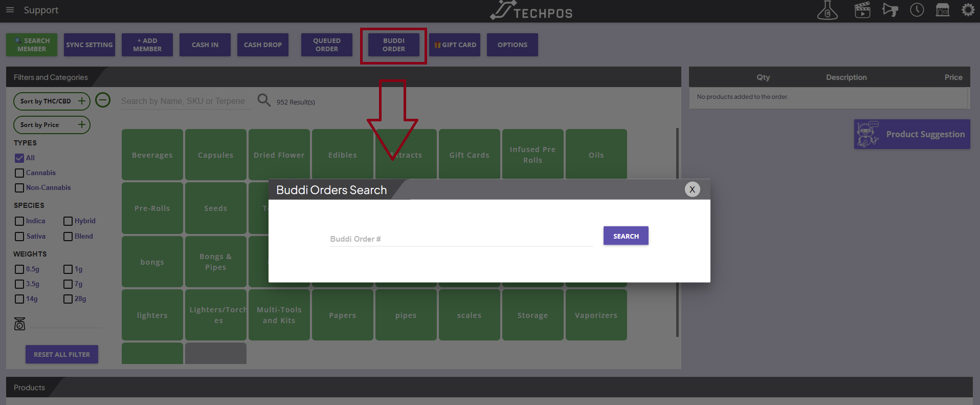Check the 1g weight checkbox
This screenshot has width=980, height=405.
point(68,269)
